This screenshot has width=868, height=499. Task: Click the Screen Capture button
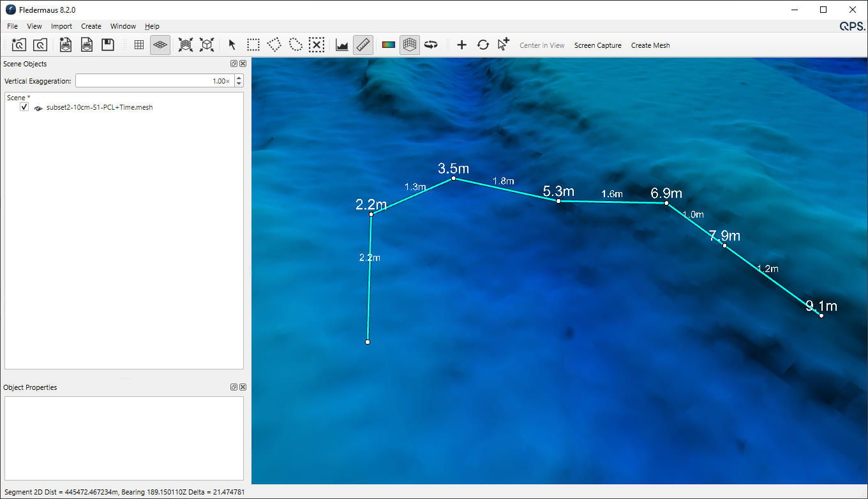[x=597, y=45]
